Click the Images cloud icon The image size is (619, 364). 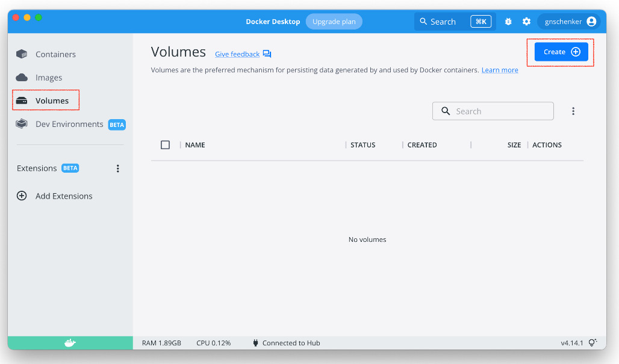tap(22, 77)
